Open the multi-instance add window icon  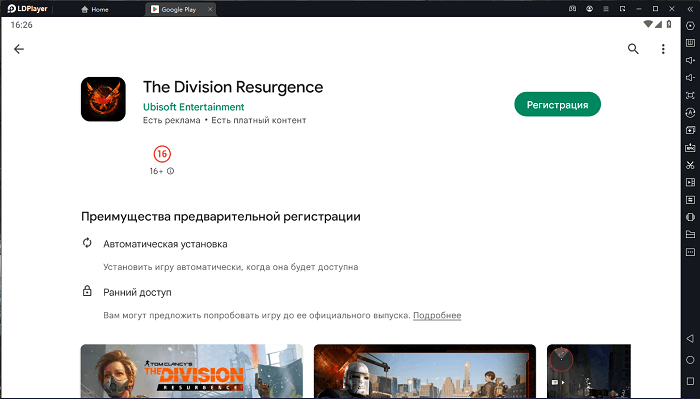pos(690,130)
